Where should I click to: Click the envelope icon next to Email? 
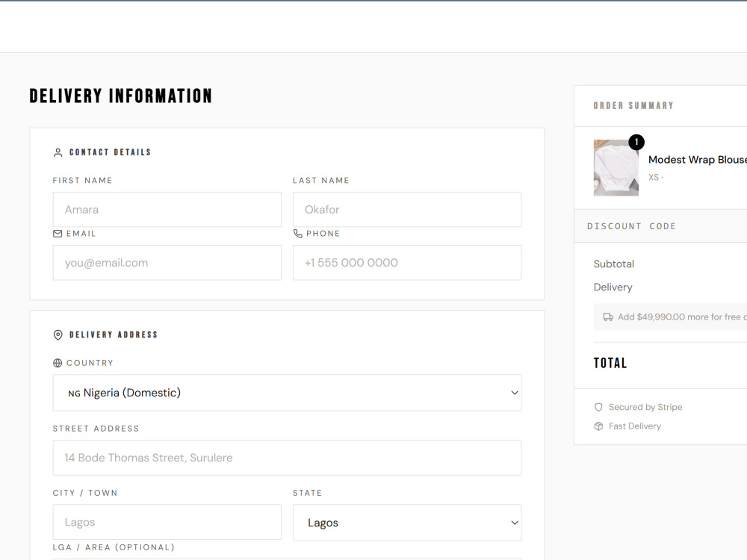(58, 234)
